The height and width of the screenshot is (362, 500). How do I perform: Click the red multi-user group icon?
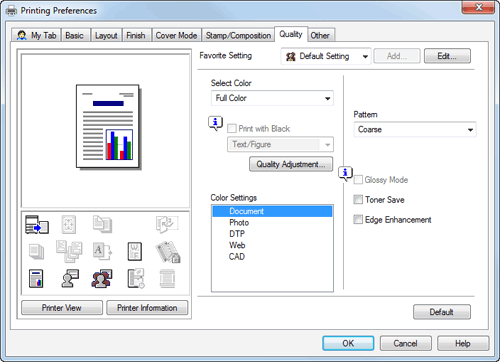[102, 279]
